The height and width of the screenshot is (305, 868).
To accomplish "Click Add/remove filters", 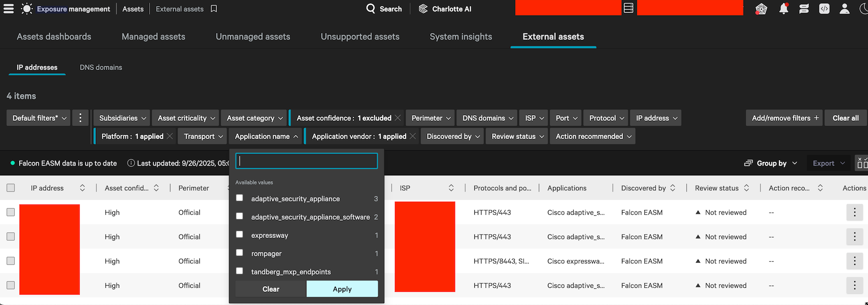I will (784, 118).
